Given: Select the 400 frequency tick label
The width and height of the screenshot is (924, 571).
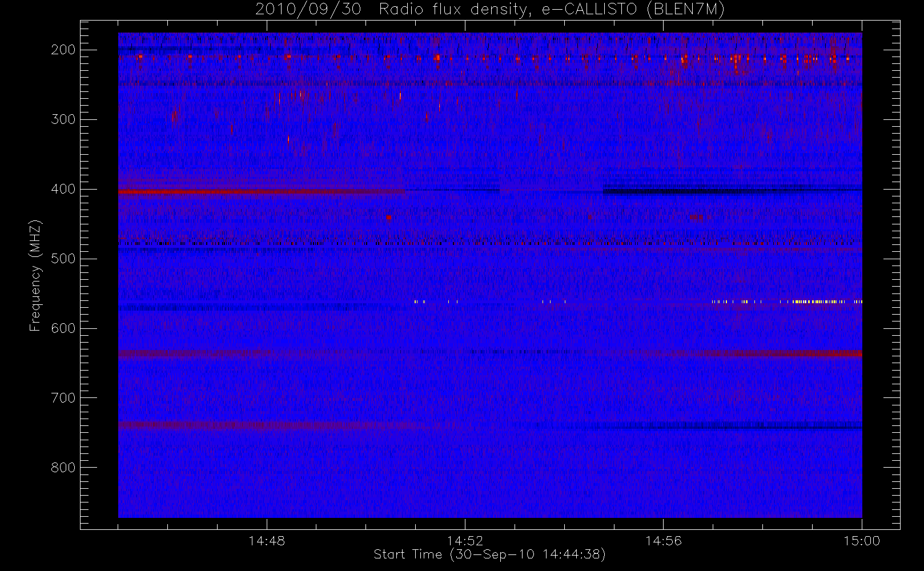Looking at the screenshot, I should (63, 189).
